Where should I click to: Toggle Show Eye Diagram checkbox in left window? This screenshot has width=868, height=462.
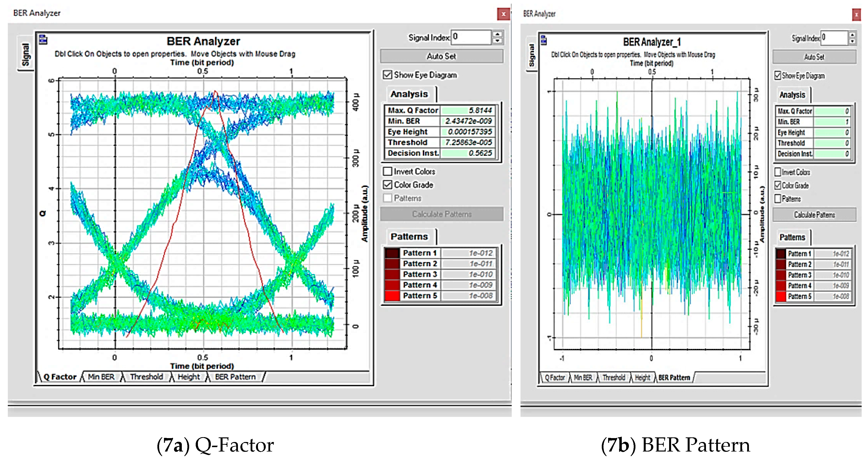(388, 75)
